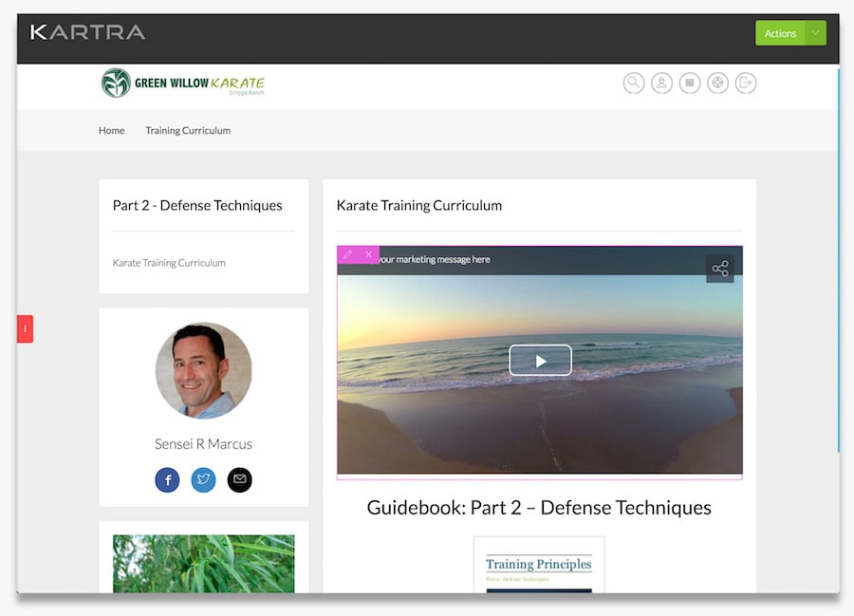
Task: Click the green Actions button
Action: 780,33
